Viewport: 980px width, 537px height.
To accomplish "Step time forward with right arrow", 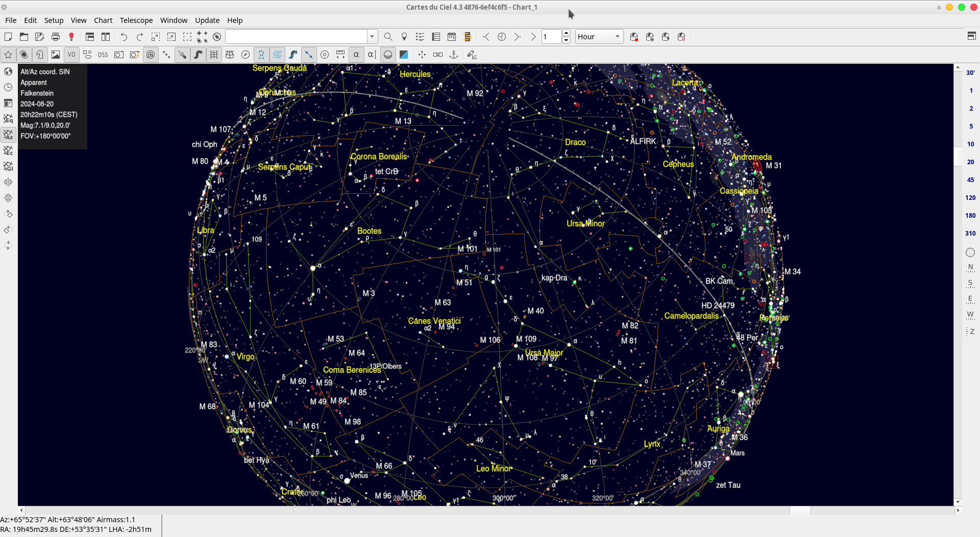I will 518,37.
